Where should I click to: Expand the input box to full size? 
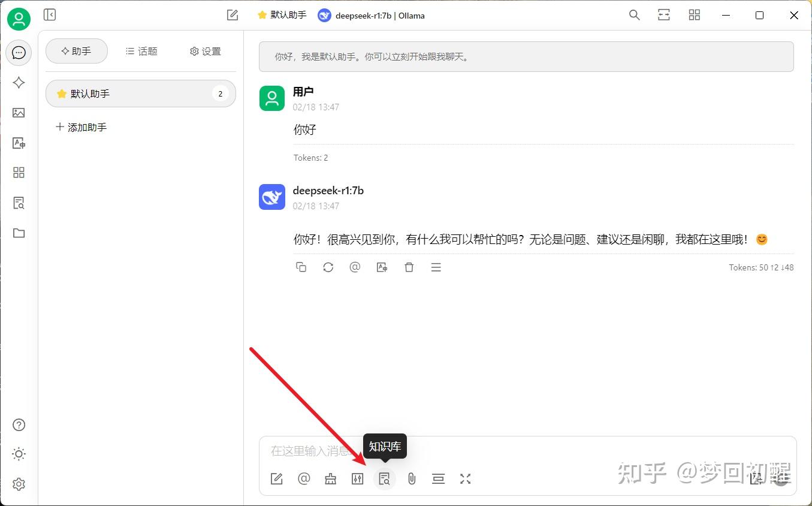(466, 479)
